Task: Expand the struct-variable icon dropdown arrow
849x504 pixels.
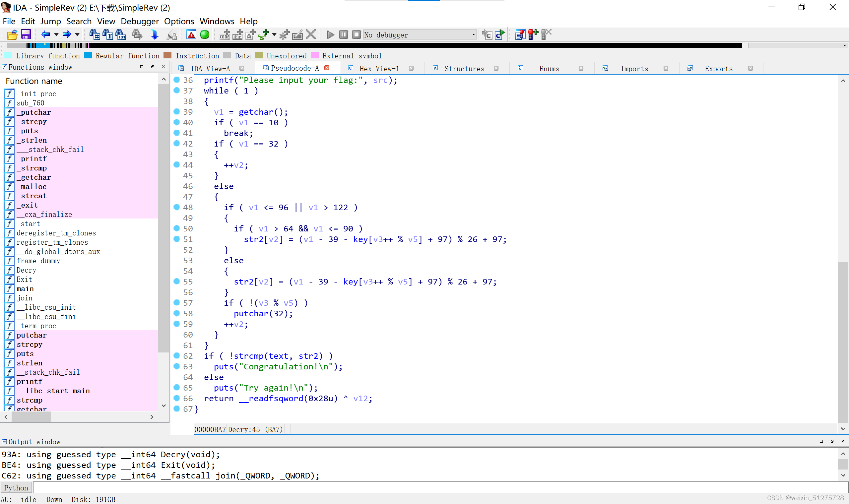Action: click(x=274, y=34)
